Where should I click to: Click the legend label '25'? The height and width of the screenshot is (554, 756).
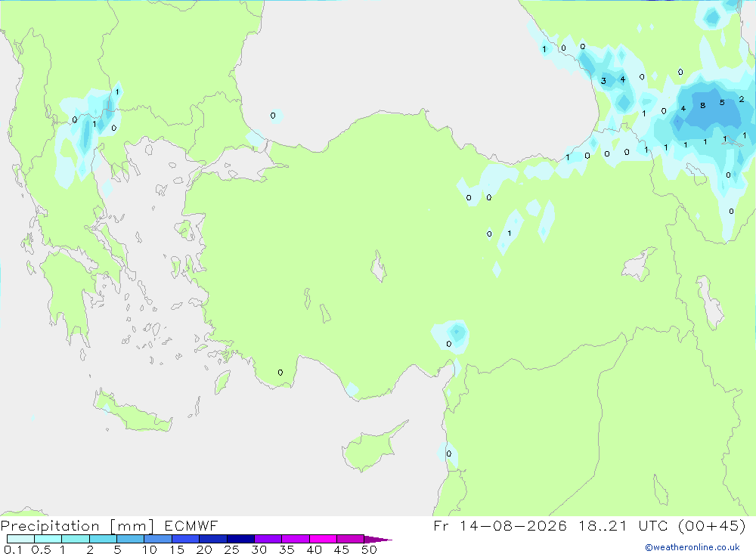tap(232, 549)
